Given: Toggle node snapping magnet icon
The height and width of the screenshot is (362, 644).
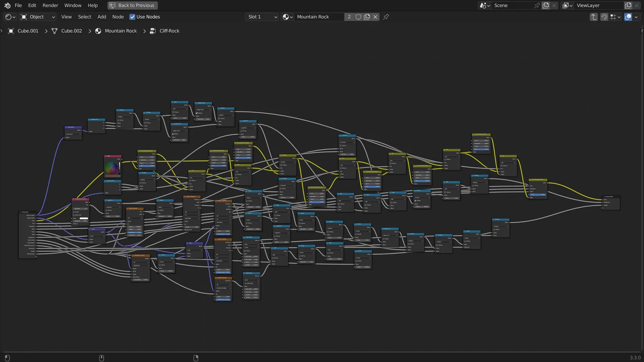Looking at the screenshot, I should [x=604, y=17].
